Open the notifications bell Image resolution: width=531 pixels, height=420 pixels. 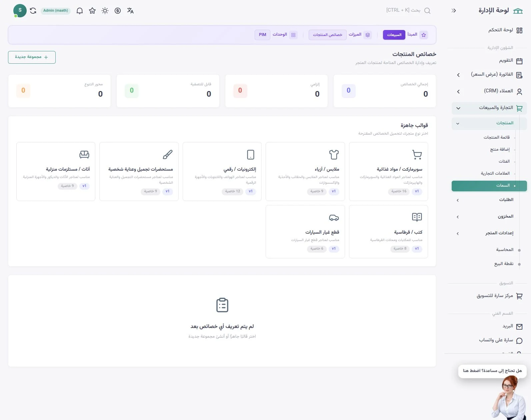click(x=79, y=11)
